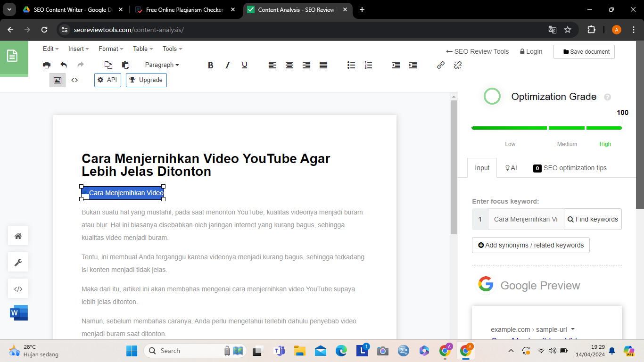This screenshot has width=644, height=362.
Task: Toggle Italic formatting
Action: (228, 65)
